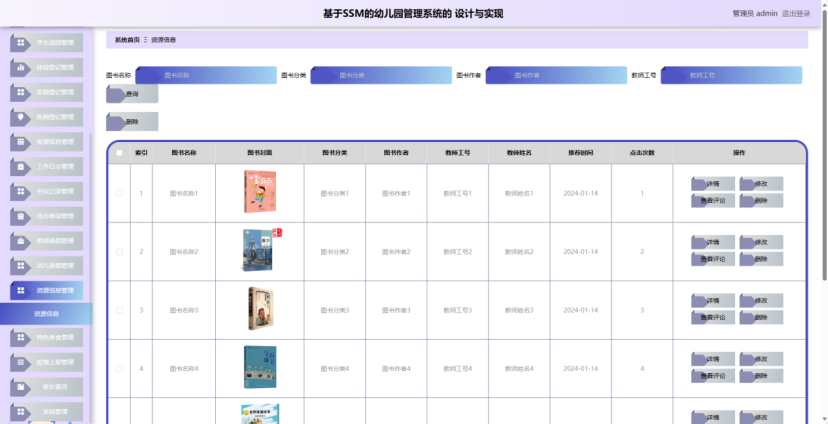Focus the 教师工号 search input
This screenshot has width=828, height=424.
(731, 76)
